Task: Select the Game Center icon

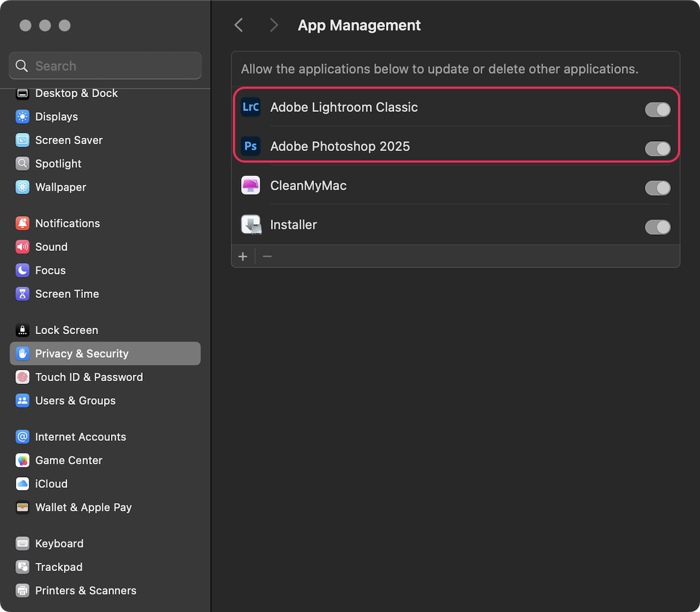Action: click(x=22, y=460)
